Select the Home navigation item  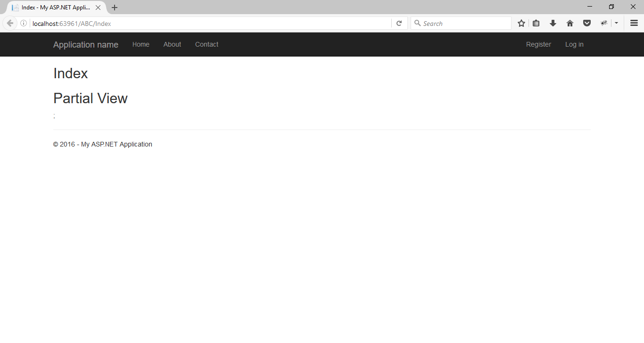(x=140, y=44)
